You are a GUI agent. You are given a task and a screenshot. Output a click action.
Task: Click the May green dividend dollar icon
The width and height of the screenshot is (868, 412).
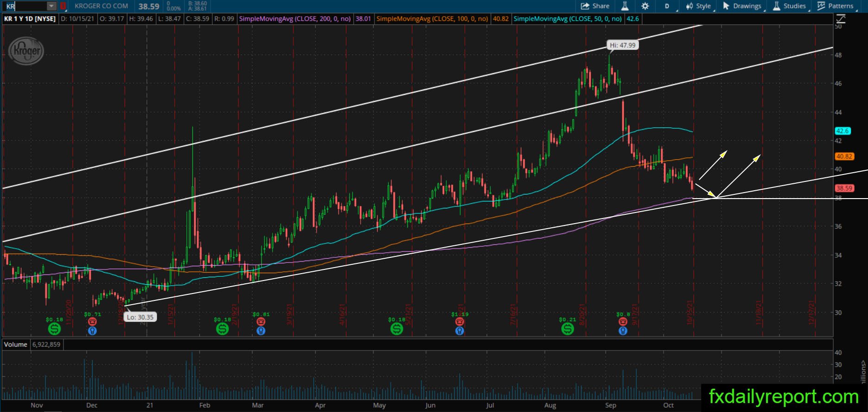(x=397, y=329)
